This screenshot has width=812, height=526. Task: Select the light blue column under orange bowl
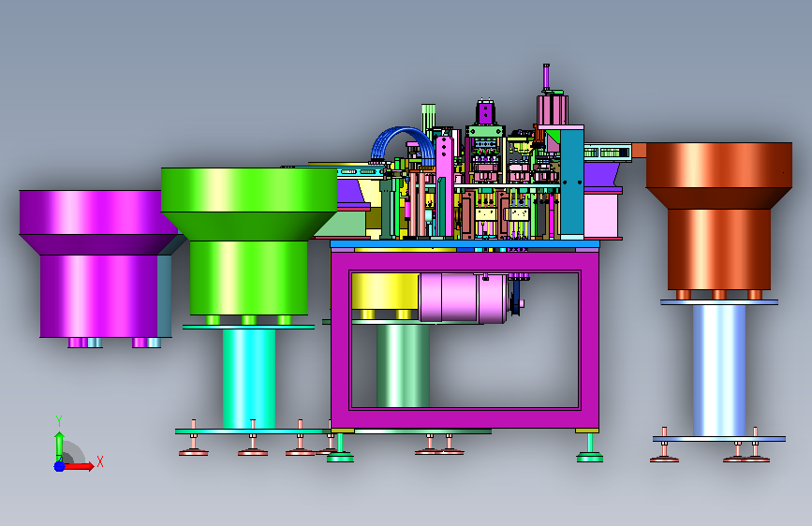[x=719, y=371]
